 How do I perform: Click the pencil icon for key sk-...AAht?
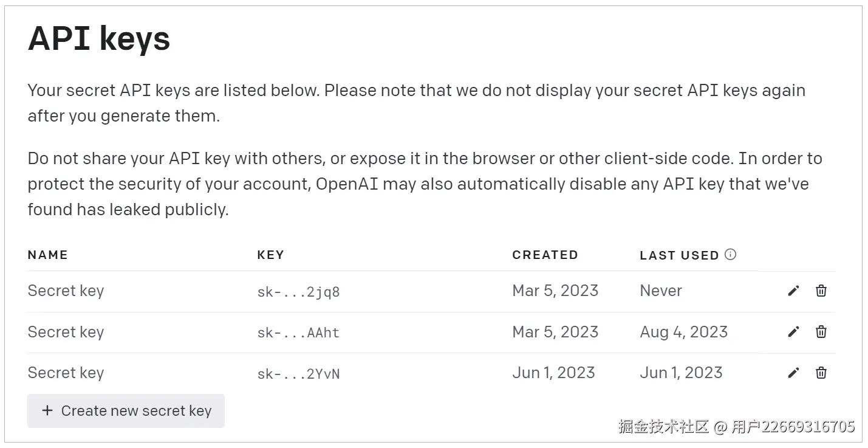click(x=793, y=332)
